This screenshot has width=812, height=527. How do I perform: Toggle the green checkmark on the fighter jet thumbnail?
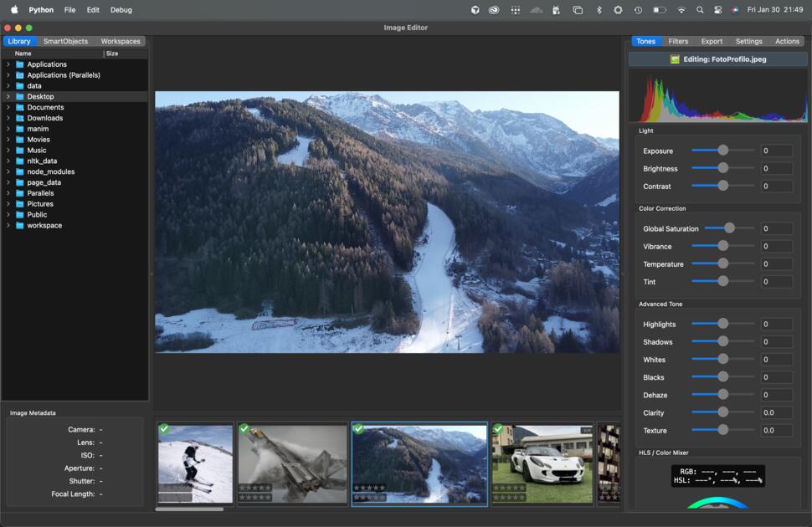[244, 428]
